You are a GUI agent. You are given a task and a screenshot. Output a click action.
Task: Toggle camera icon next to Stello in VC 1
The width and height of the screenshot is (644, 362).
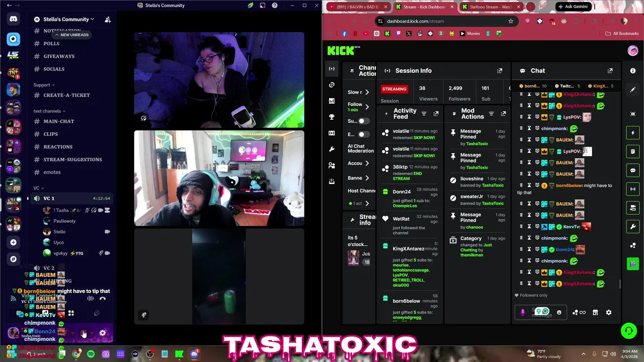point(107,232)
